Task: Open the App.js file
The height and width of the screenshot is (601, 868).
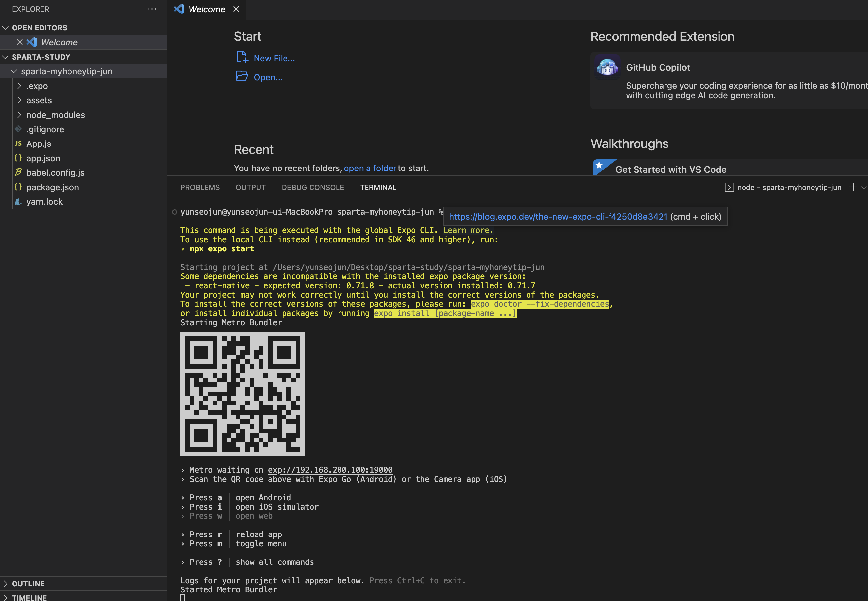Action: tap(39, 144)
